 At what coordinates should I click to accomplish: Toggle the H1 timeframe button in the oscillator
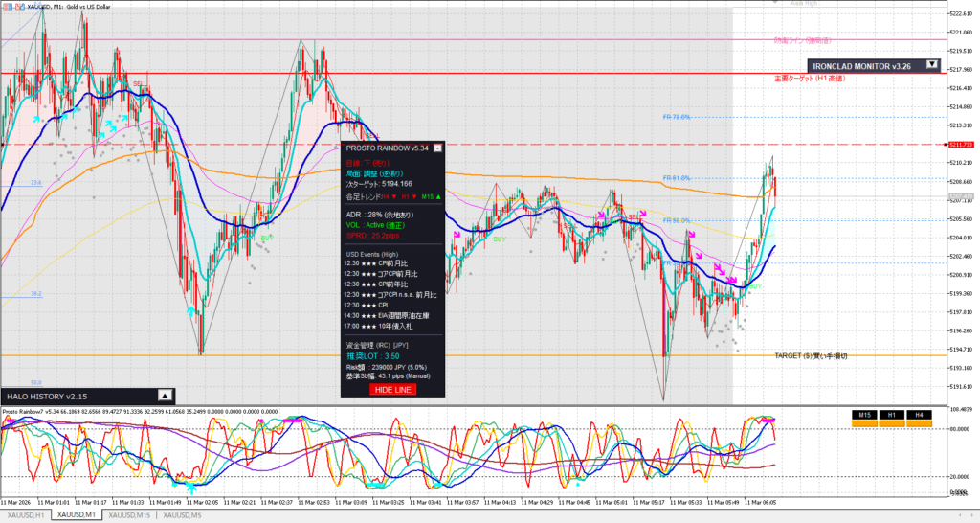[891, 414]
